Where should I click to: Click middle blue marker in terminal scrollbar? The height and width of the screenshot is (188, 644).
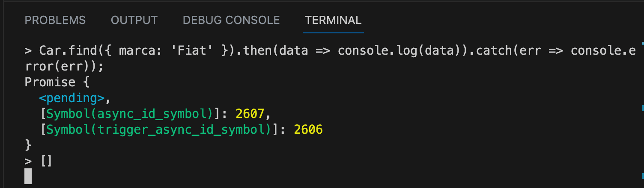(x=643, y=109)
